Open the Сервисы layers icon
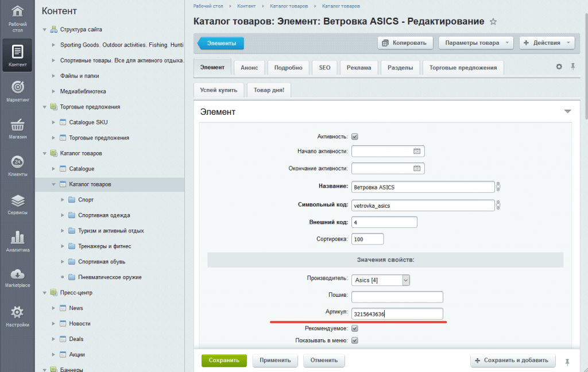 pos(17,200)
